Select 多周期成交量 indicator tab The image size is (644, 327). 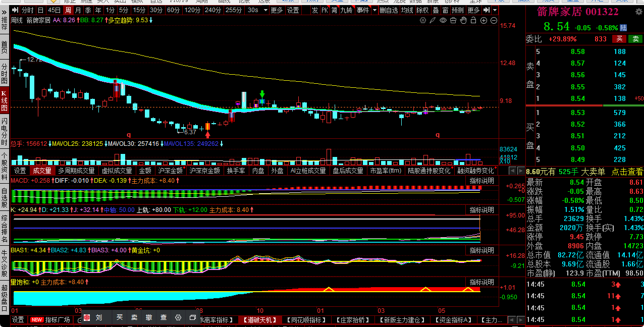[76, 171]
